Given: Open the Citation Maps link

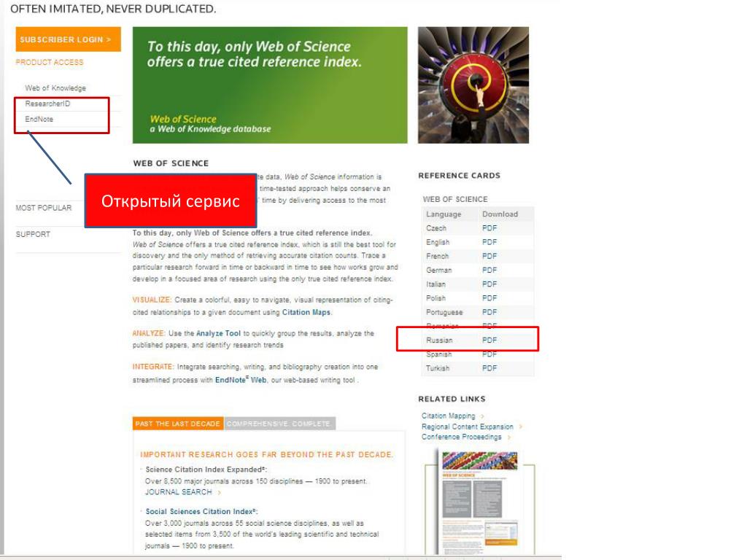Looking at the screenshot, I should pos(306,312).
